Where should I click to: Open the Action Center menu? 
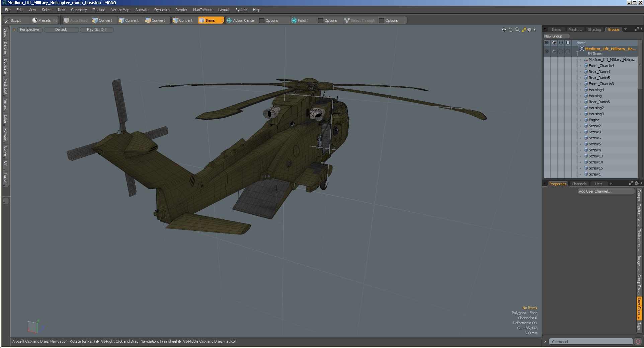pos(241,20)
